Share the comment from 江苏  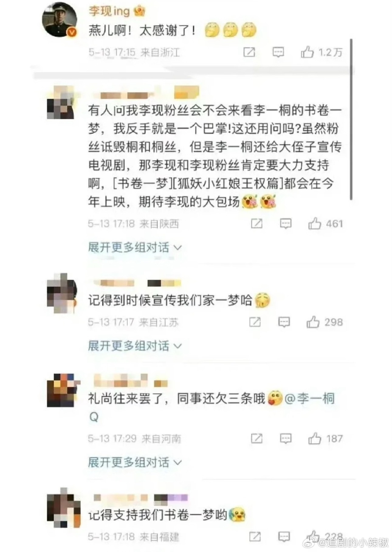coord(255,322)
